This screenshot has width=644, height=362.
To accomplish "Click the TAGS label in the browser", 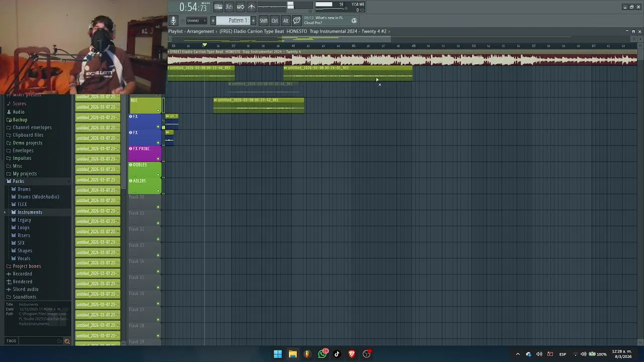I will (x=11, y=341).
